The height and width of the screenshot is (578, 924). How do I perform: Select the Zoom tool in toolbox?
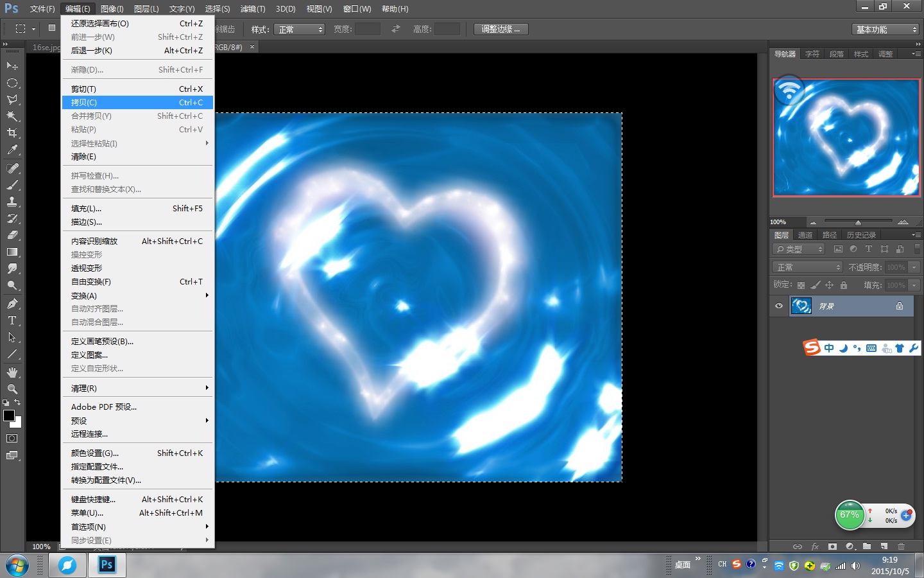(x=12, y=389)
